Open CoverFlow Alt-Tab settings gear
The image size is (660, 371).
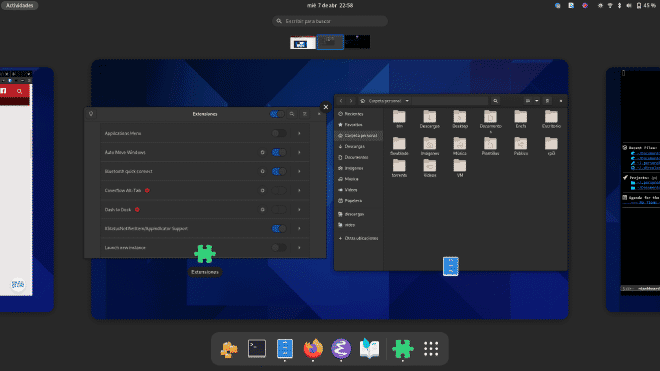pos(262,190)
